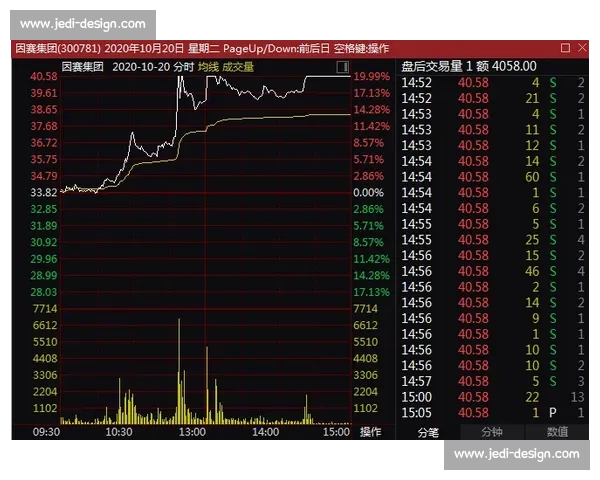The height and width of the screenshot is (480, 600).
Task: Select the 14:52 trade with volume 21
Action: (492, 98)
